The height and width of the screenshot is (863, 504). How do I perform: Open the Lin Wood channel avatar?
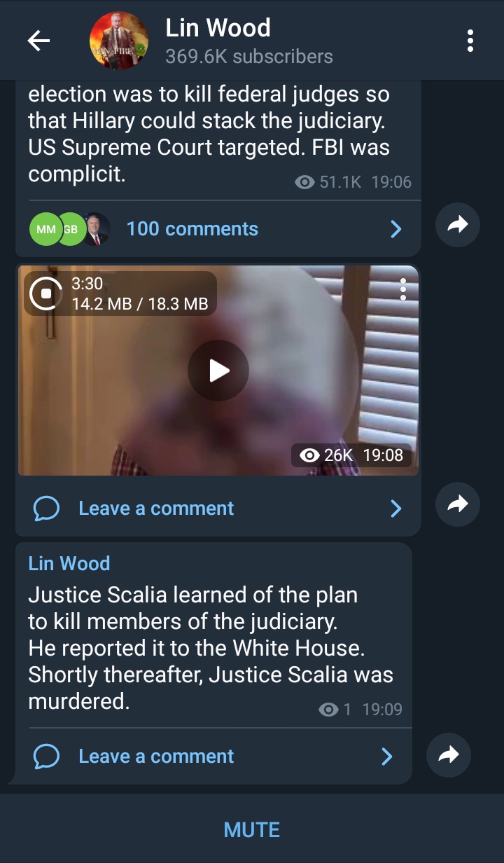click(x=119, y=41)
